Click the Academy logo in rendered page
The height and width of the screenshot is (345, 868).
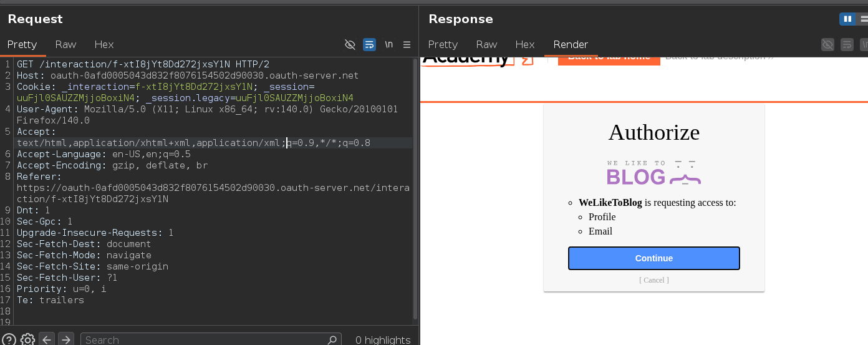tap(477, 61)
